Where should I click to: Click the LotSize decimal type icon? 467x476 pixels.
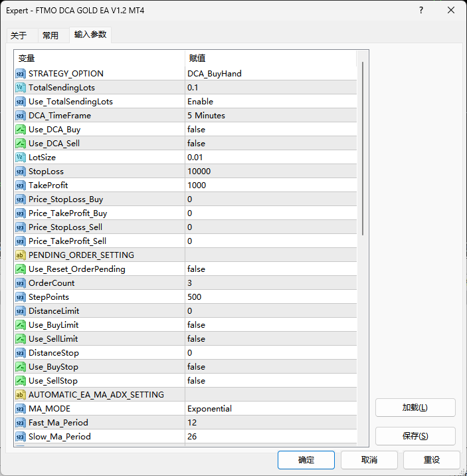coord(21,158)
